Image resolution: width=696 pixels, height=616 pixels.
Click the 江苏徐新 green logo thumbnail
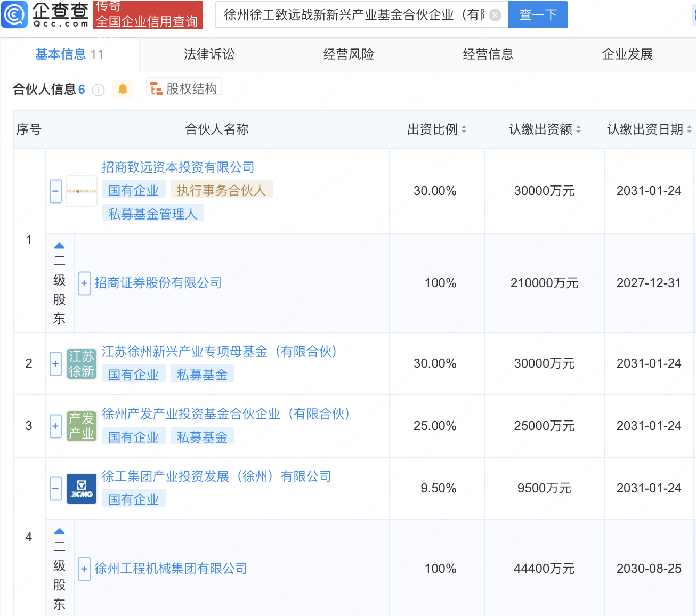coord(82,364)
